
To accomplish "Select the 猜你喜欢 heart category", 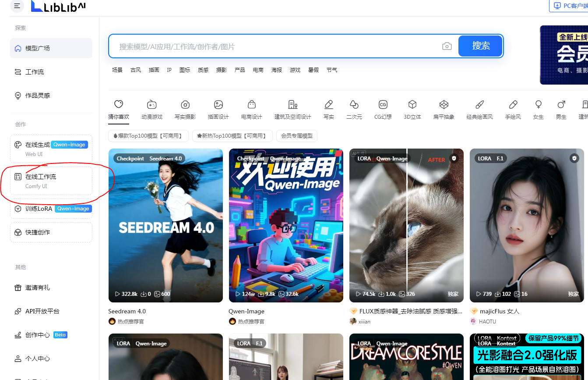I will [119, 110].
